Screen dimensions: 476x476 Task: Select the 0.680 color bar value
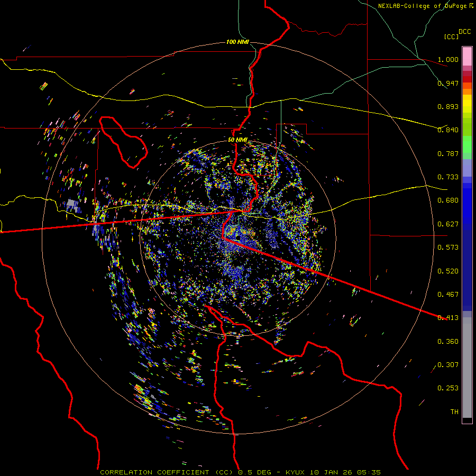click(x=448, y=200)
